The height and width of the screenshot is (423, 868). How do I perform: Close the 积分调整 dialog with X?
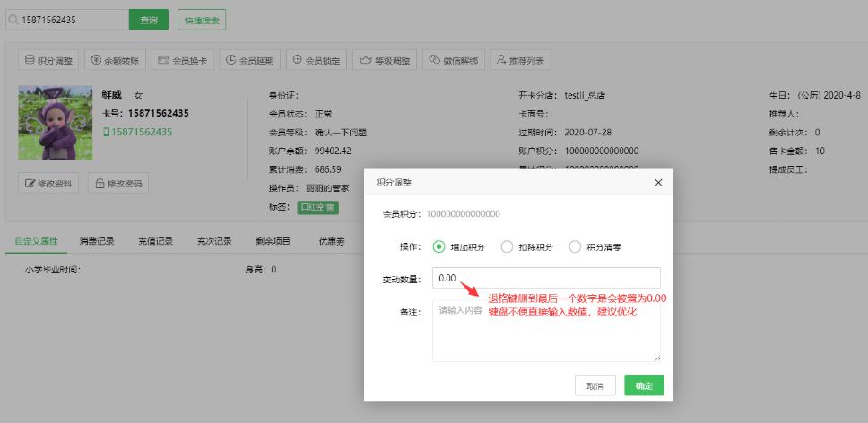point(658,182)
